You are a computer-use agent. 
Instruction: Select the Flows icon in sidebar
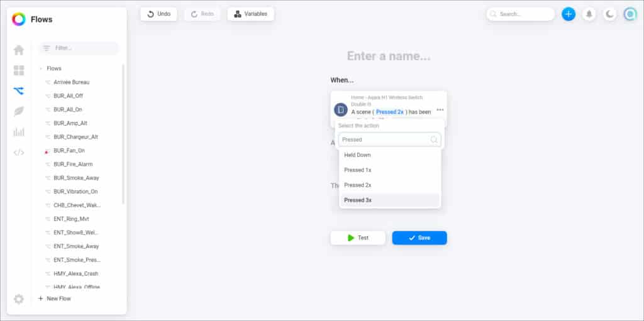(19, 91)
